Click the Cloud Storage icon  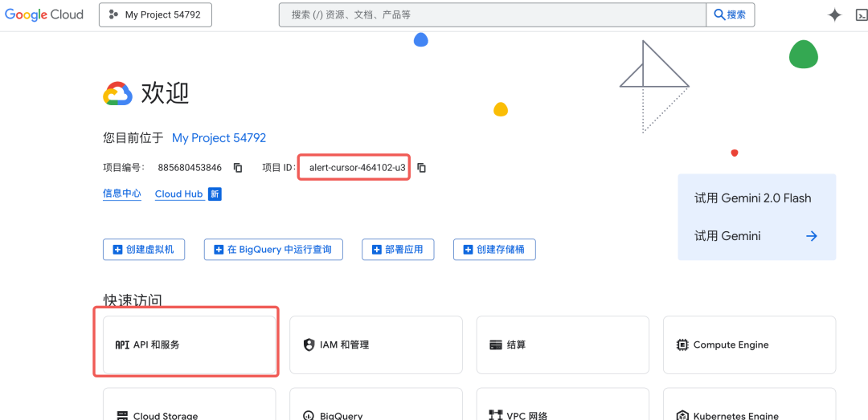tap(122, 415)
